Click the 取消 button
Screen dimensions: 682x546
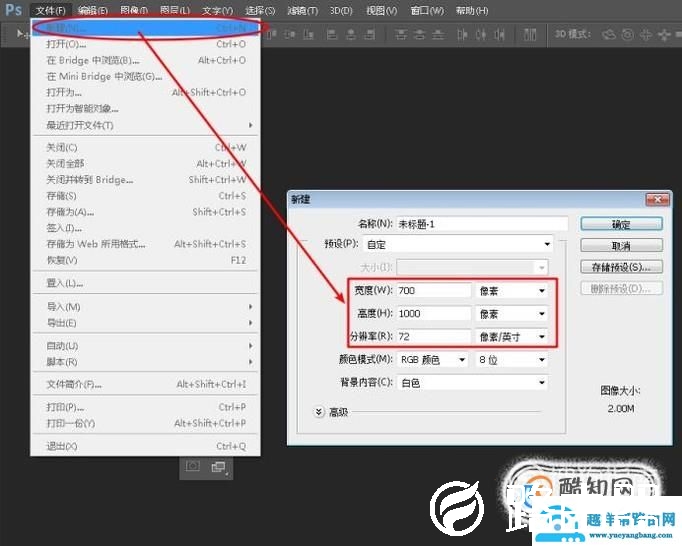[x=622, y=246]
